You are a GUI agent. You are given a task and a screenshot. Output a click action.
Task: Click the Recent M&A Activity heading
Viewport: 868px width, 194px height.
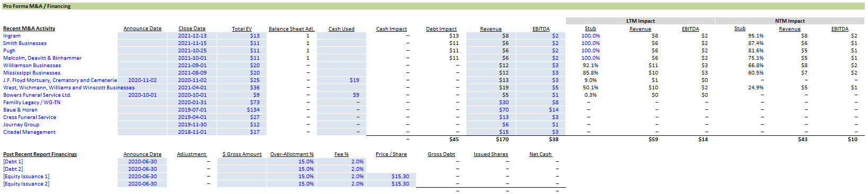(29, 29)
